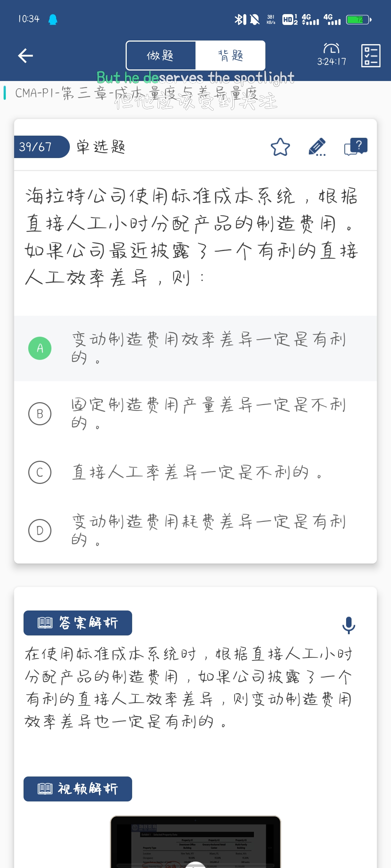This screenshot has width=391, height=868.
Task: Tap the 视频解析 header button
Action: click(x=78, y=789)
